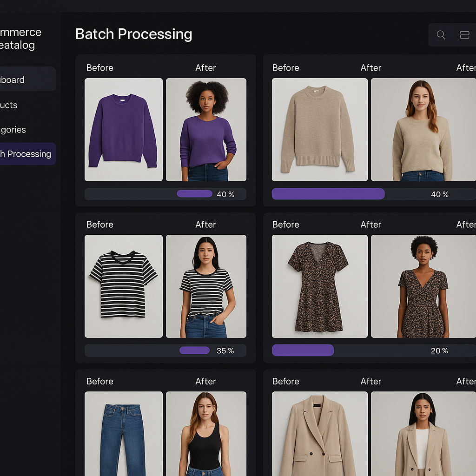Open the striped t-shirt Before image
Image resolution: width=476 pixels, height=476 pixels.
click(x=123, y=286)
